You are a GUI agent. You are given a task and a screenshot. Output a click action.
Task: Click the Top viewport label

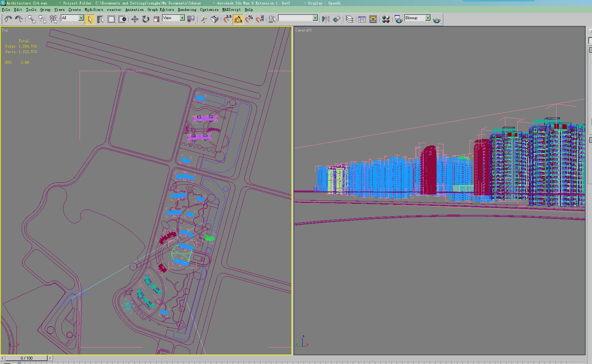click(5, 30)
